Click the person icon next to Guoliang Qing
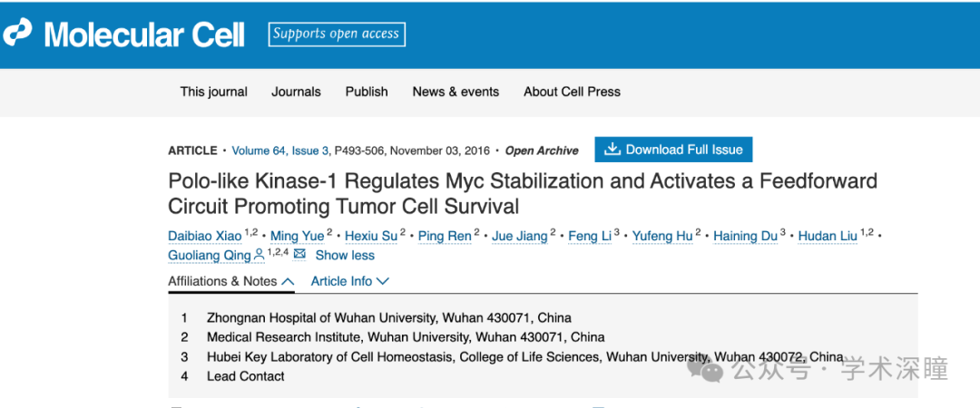 pos(259,255)
